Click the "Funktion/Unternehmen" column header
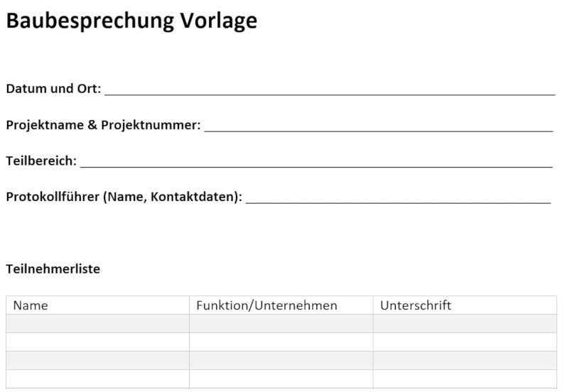The image size is (587, 392). [281, 305]
